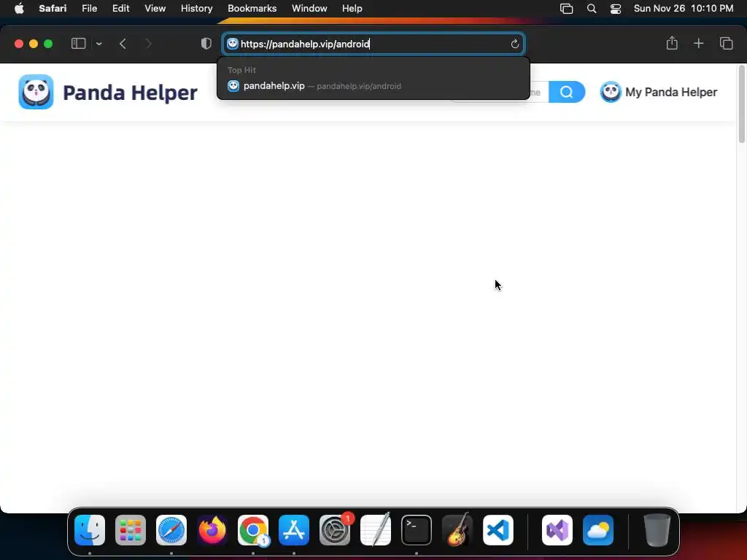Click the My Panda Helper panda avatar
Image resolution: width=747 pixels, height=560 pixels.
[611, 92]
